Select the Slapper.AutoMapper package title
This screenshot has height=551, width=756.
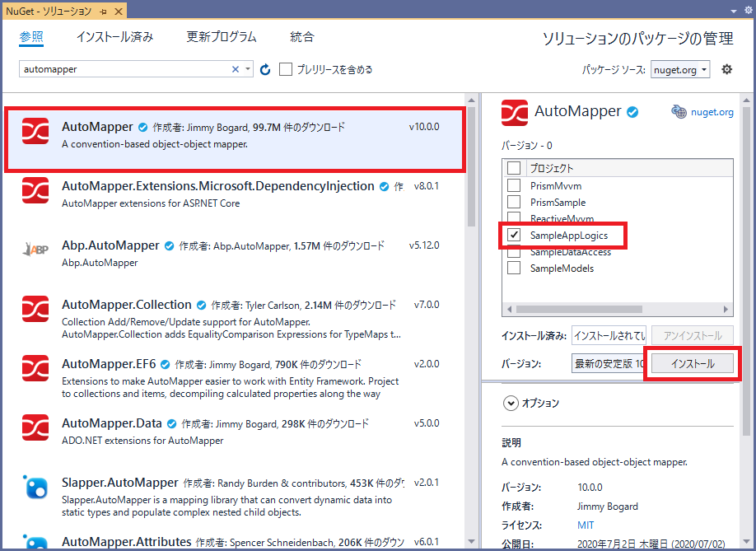(120, 483)
